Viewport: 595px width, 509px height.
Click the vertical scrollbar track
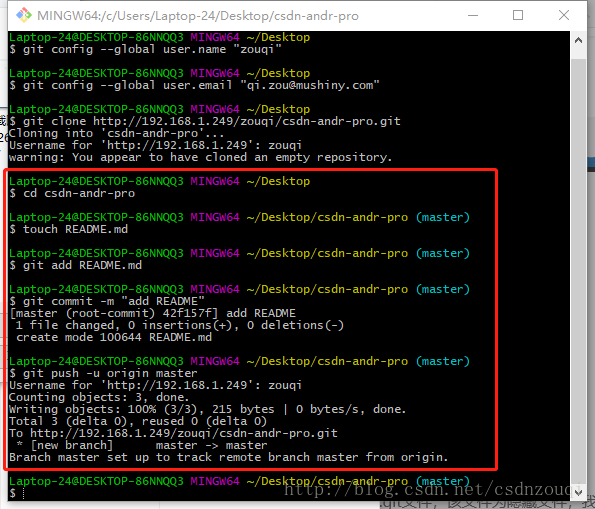point(578,266)
